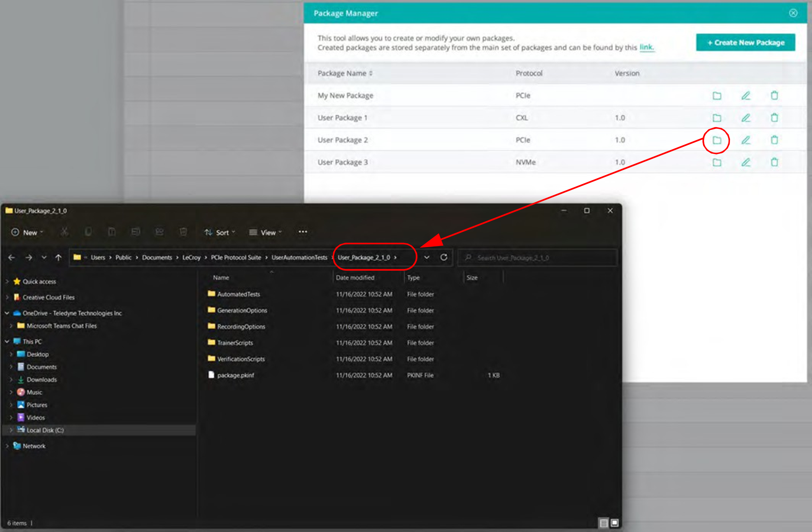Go up one folder level in Explorer
812x532 pixels.
58,257
